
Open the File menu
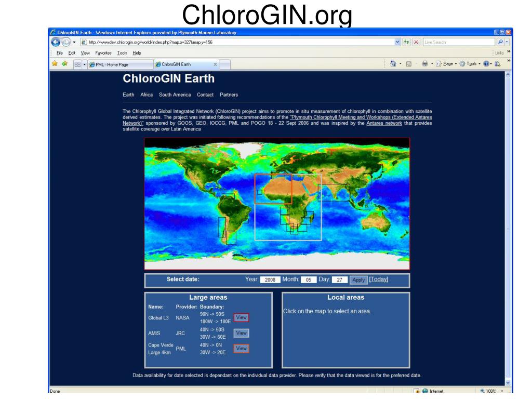coord(60,53)
